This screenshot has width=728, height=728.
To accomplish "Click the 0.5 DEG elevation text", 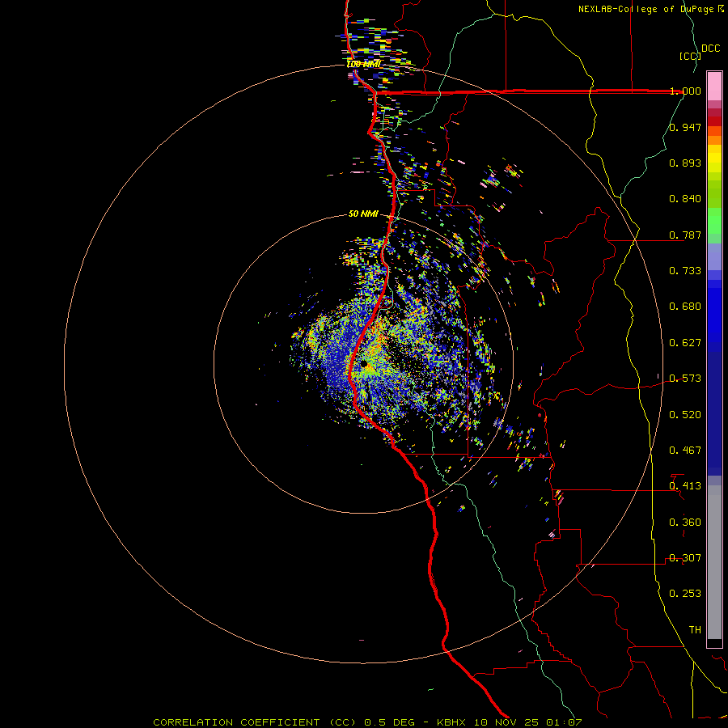I will coord(388,722).
